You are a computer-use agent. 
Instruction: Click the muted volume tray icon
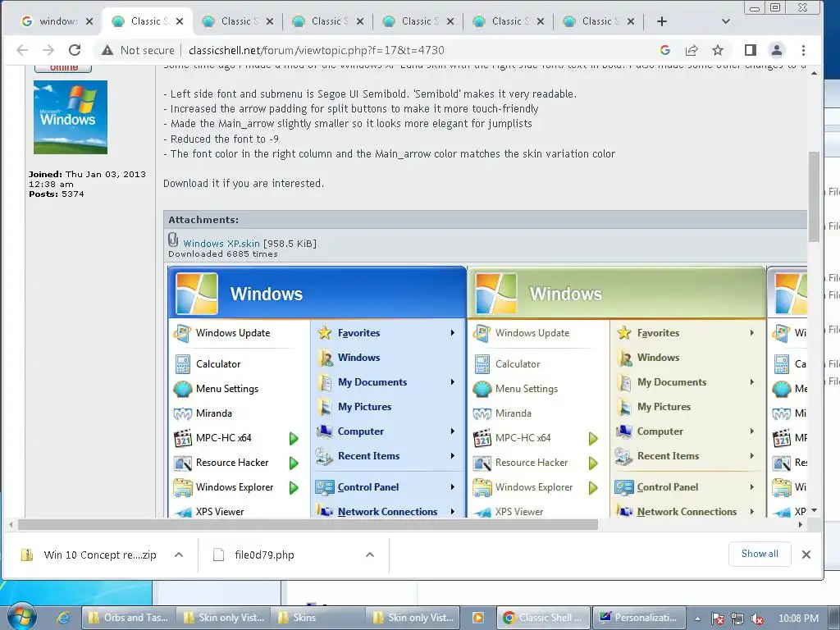[x=757, y=619]
